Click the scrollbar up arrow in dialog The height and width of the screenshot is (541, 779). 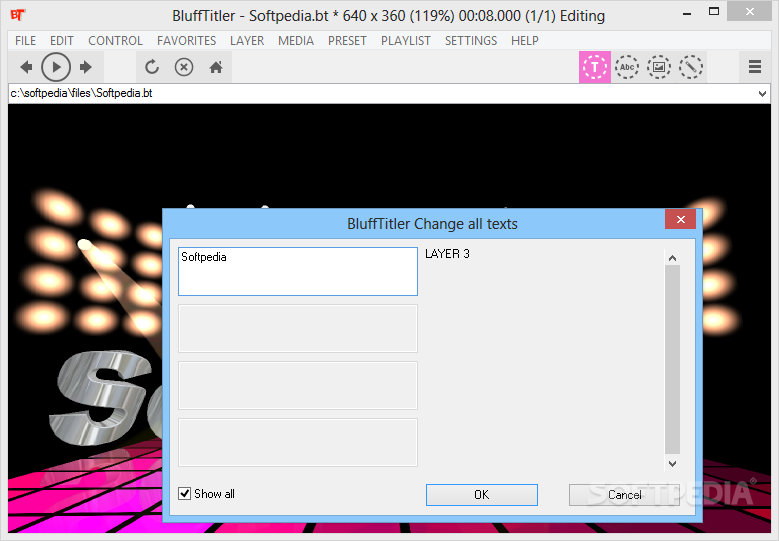point(672,257)
